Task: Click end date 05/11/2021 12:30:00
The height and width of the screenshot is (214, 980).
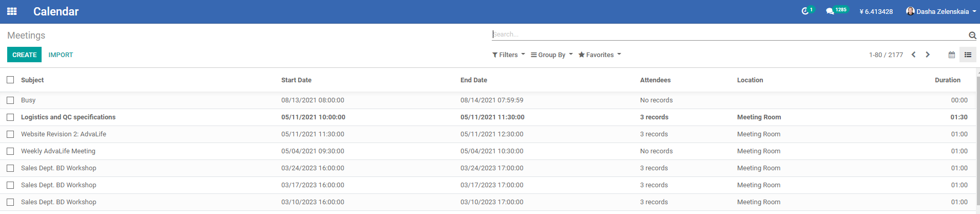Action: (492, 134)
